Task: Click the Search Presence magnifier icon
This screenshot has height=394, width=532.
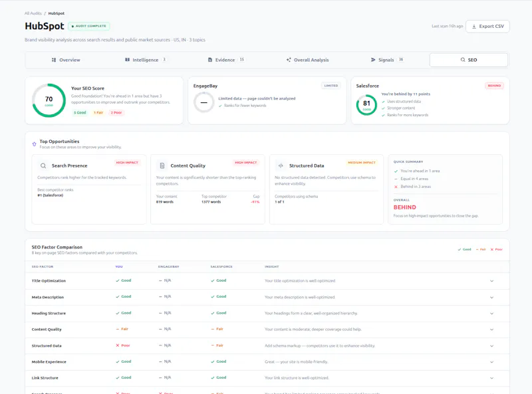Action: pyautogui.click(x=43, y=166)
